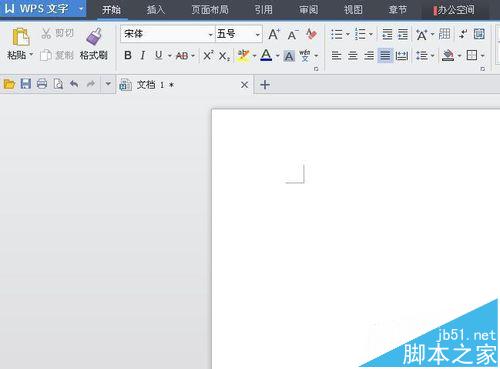Open file with the folder icon
The height and width of the screenshot is (369, 500).
click(x=9, y=84)
